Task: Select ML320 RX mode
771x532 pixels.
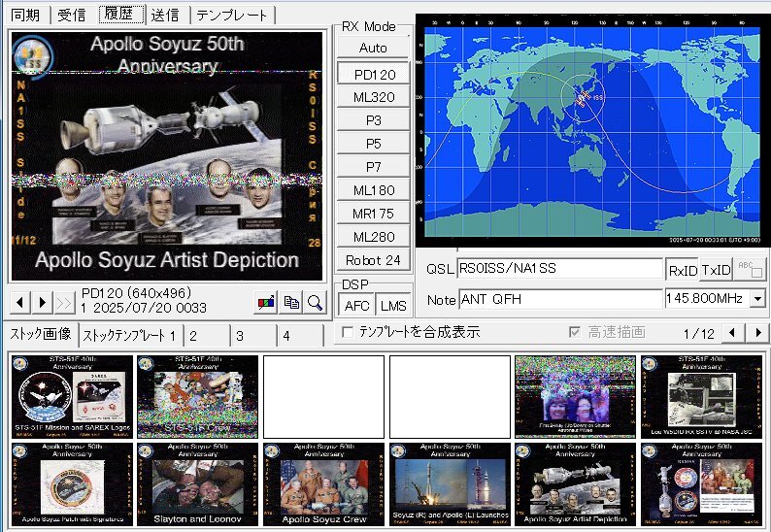Action: tap(373, 97)
